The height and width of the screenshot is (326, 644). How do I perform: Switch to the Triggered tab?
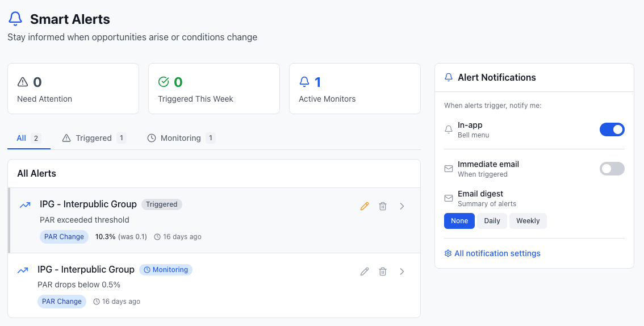click(94, 139)
